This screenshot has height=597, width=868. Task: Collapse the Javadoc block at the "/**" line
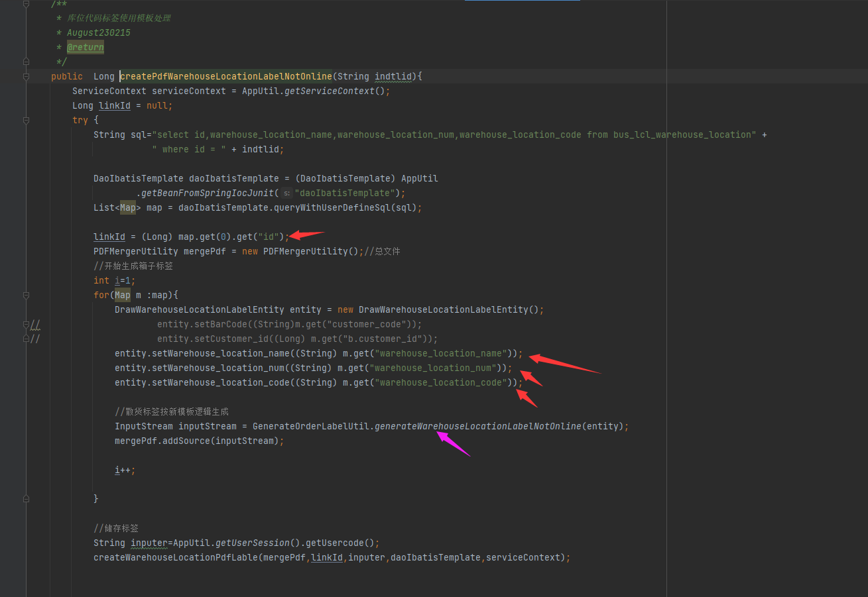[26, 4]
